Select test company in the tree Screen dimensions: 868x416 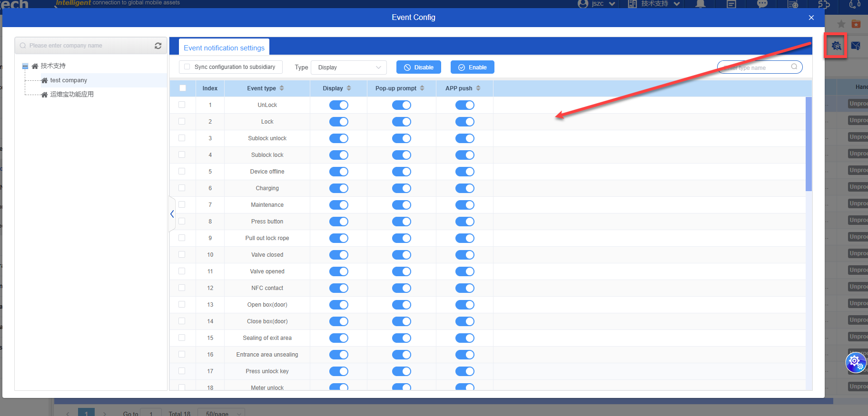tap(69, 80)
